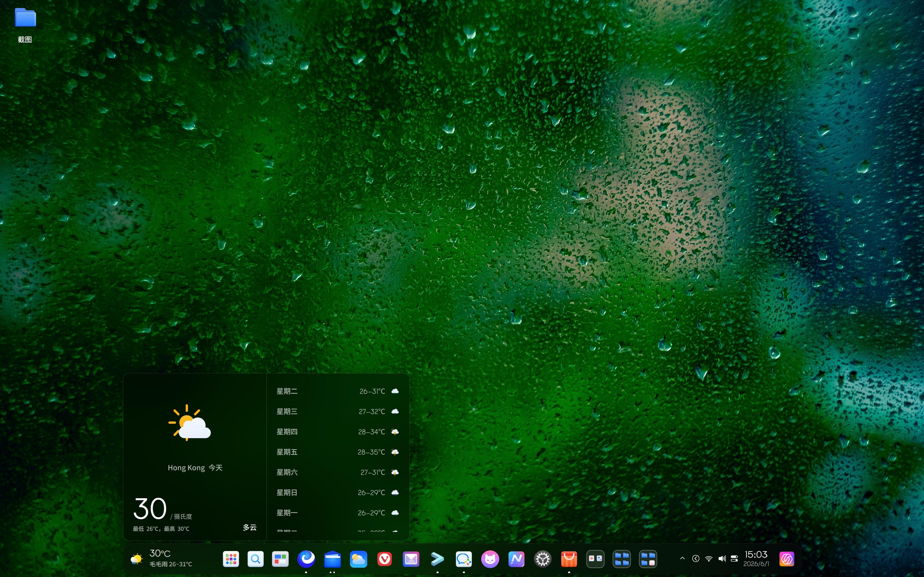
Task: Open the 截图 folder on the desktop
Action: [25, 25]
